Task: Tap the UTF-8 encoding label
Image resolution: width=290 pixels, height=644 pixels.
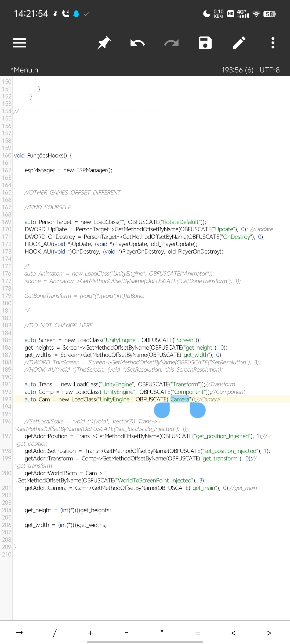Action: pyautogui.click(x=270, y=70)
